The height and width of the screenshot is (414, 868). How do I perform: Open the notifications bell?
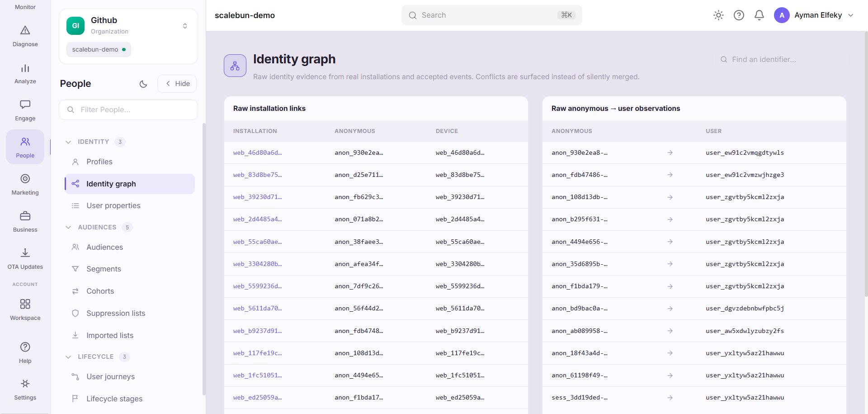click(759, 15)
